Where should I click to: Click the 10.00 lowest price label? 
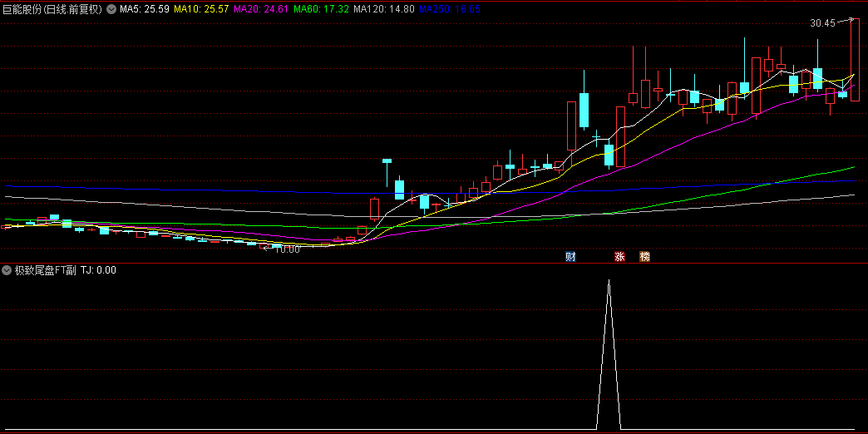tap(287, 249)
